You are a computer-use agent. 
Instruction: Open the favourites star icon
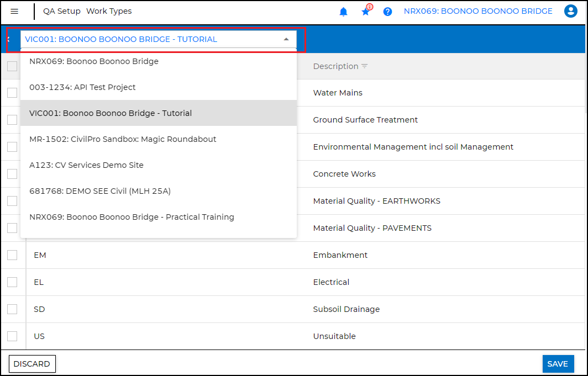point(366,12)
